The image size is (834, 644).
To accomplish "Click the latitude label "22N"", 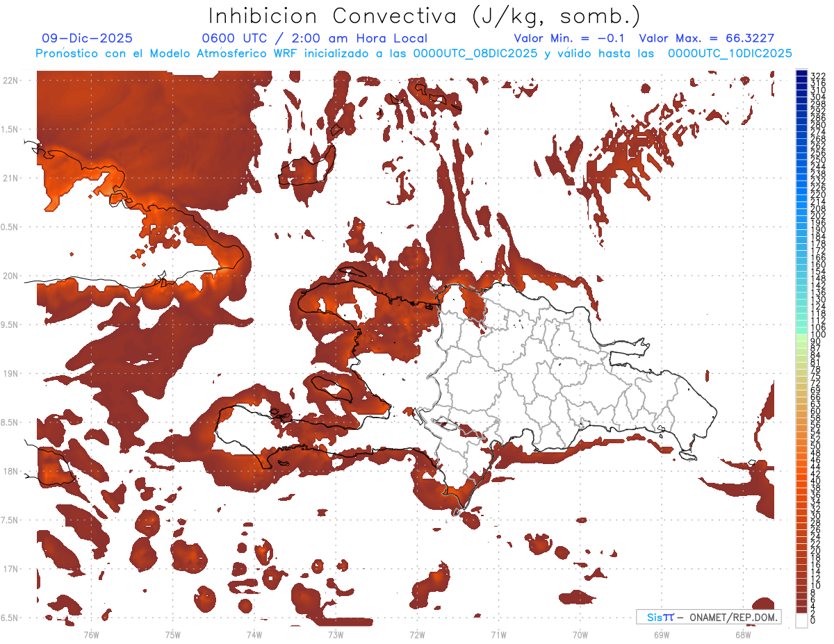I will 10,81.
